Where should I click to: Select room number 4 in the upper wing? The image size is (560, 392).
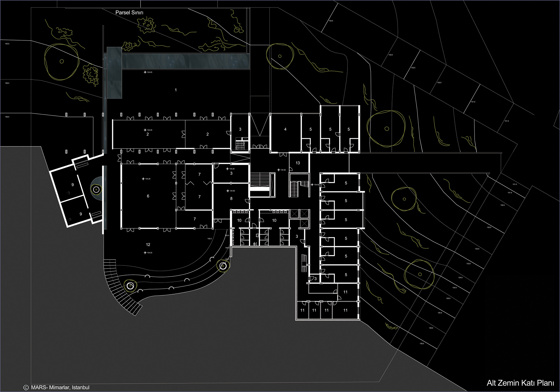[285, 129]
